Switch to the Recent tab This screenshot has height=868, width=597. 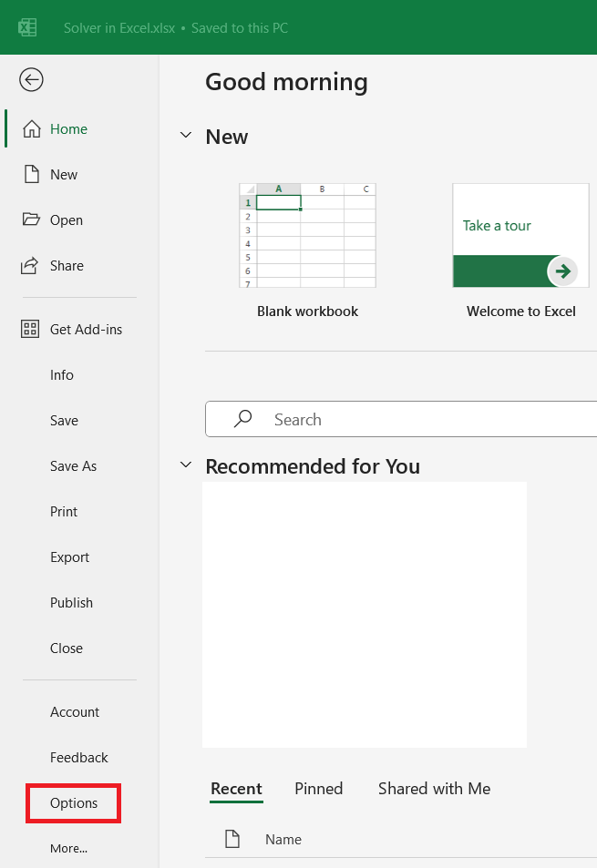point(236,788)
